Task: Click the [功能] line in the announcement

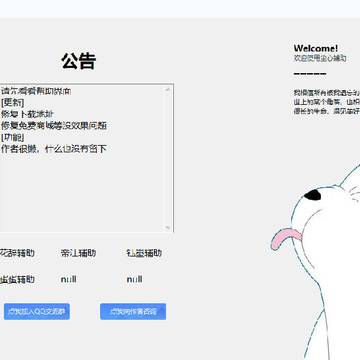Action: pos(12,137)
